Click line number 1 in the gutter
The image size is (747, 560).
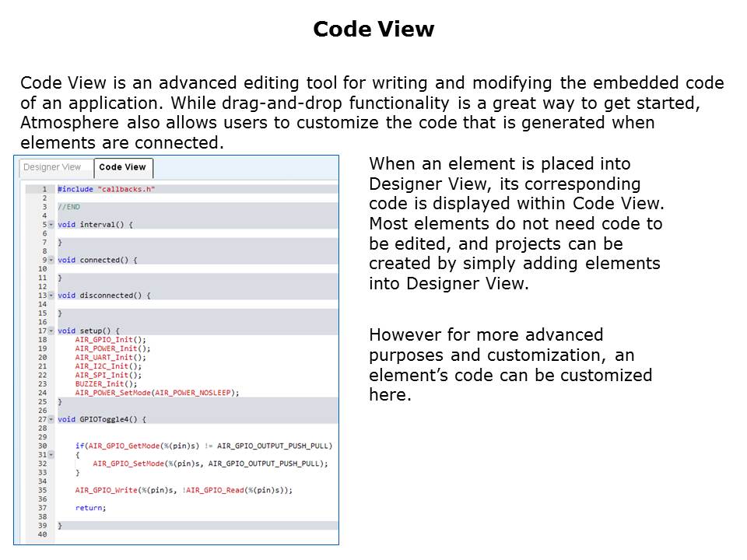click(x=44, y=189)
